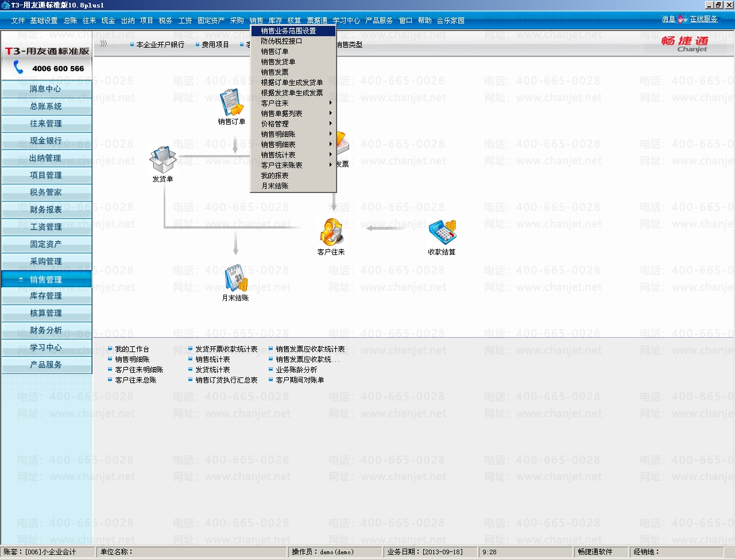This screenshot has width=735, height=560.
Task: Open the 总账 menu
Action: click(x=71, y=21)
